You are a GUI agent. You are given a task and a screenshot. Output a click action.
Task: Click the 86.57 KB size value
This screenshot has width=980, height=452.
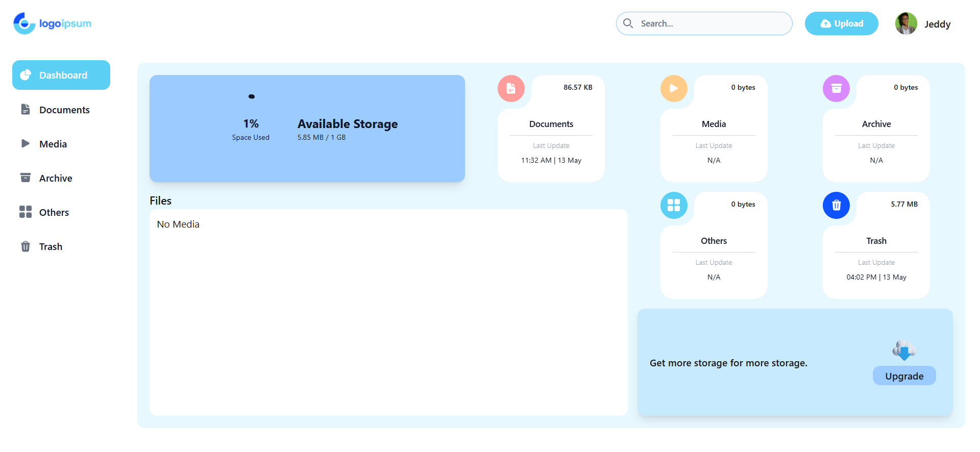[578, 87]
